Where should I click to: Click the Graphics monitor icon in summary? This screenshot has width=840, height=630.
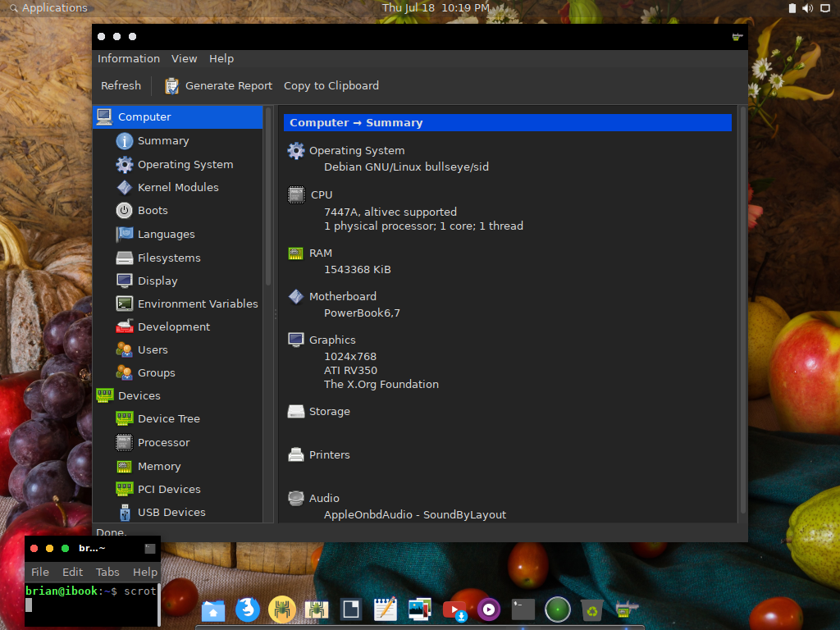point(295,340)
